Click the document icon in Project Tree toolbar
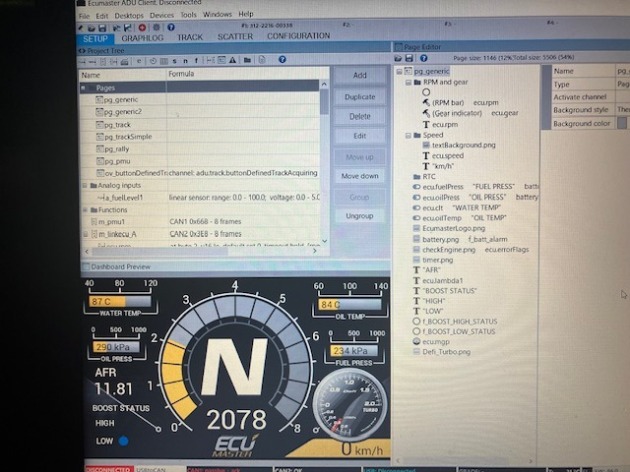This screenshot has width=630, height=472. [x=262, y=60]
